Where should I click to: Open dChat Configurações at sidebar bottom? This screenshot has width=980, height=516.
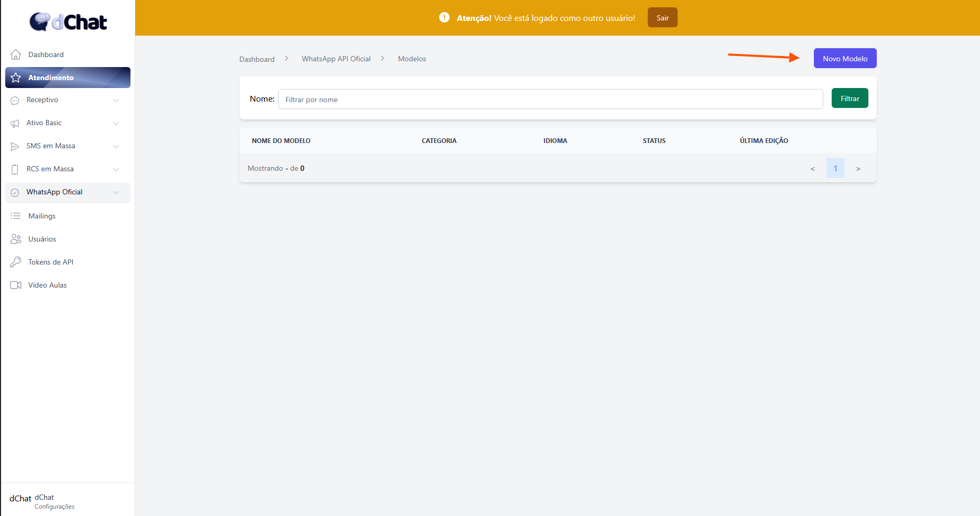coord(55,506)
